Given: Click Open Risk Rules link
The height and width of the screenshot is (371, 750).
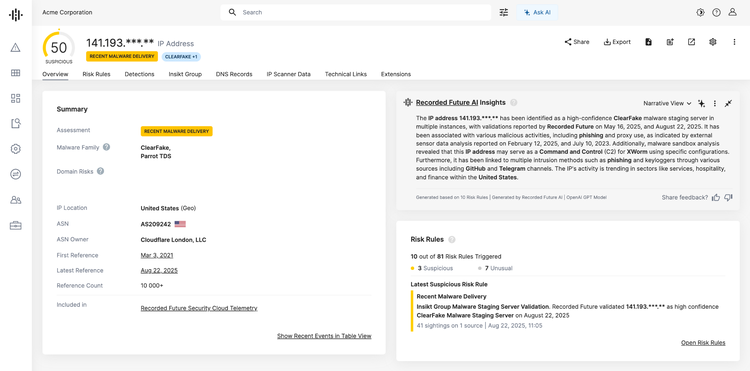Looking at the screenshot, I should pyautogui.click(x=703, y=343).
